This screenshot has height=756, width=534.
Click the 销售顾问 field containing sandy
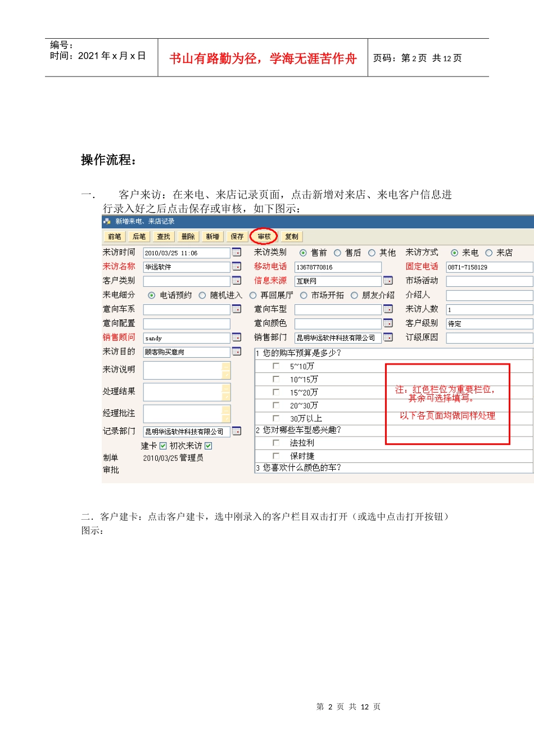click(187, 338)
